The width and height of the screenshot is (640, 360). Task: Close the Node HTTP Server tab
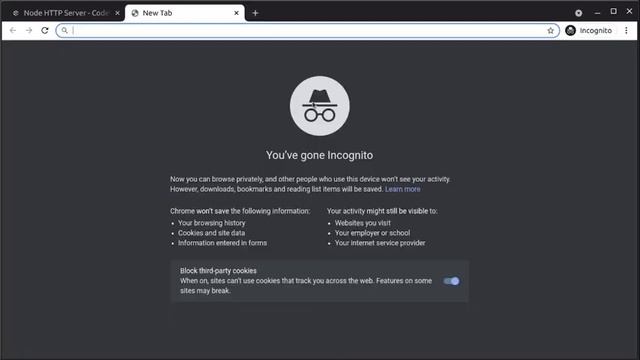click(x=117, y=13)
